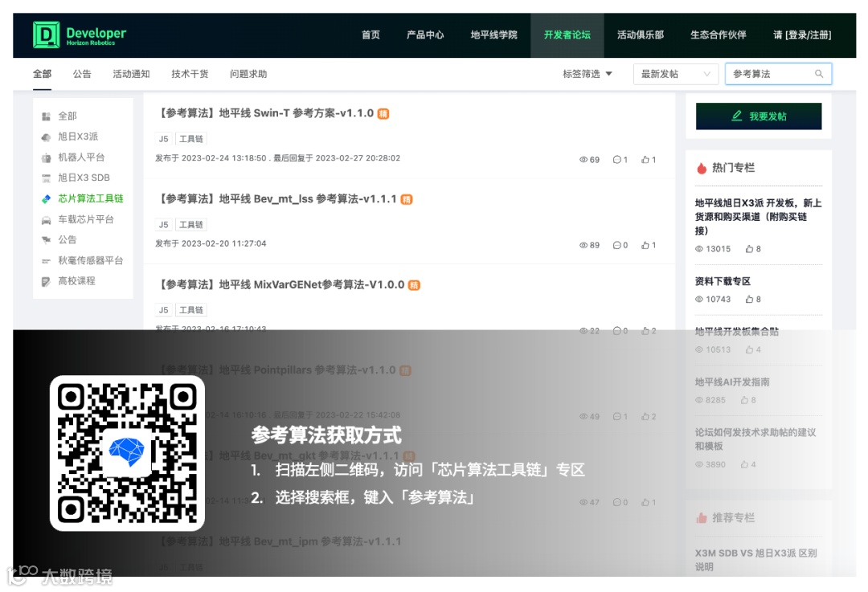
Task: Open the 最新发帖 sort dropdown
Action: (x=676, y=74)
